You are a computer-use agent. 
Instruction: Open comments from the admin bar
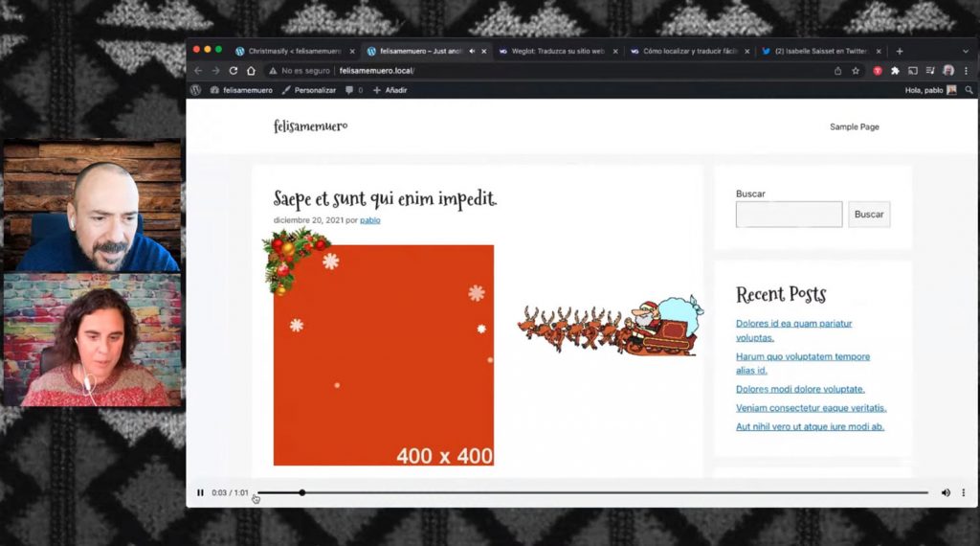point(353,90)
